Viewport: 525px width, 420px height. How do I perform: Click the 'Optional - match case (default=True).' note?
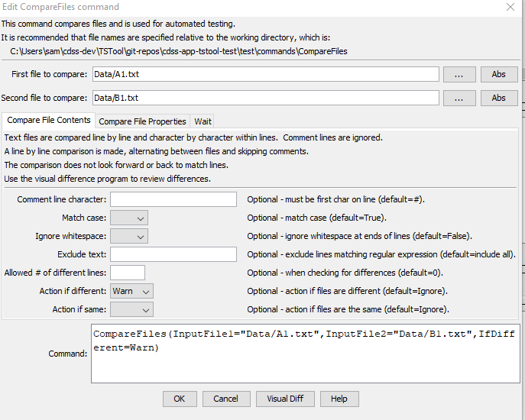pos(316,218)
